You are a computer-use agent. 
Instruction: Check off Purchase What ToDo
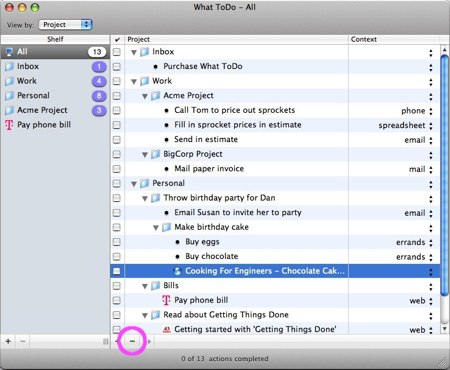[117, 67]
